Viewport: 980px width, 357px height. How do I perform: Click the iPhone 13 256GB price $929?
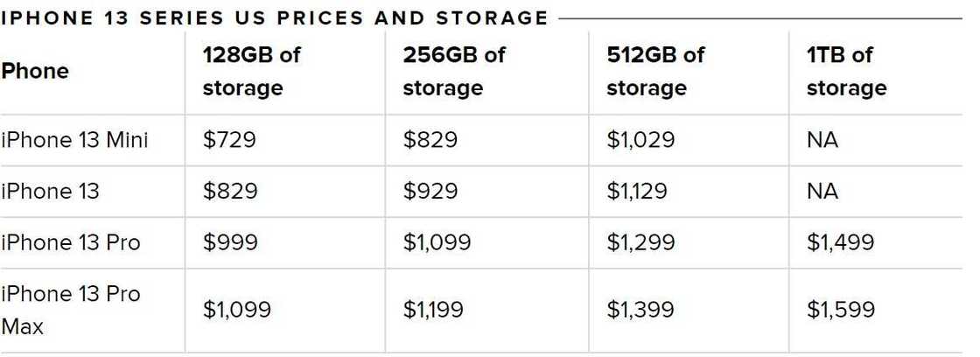[430, 191]
